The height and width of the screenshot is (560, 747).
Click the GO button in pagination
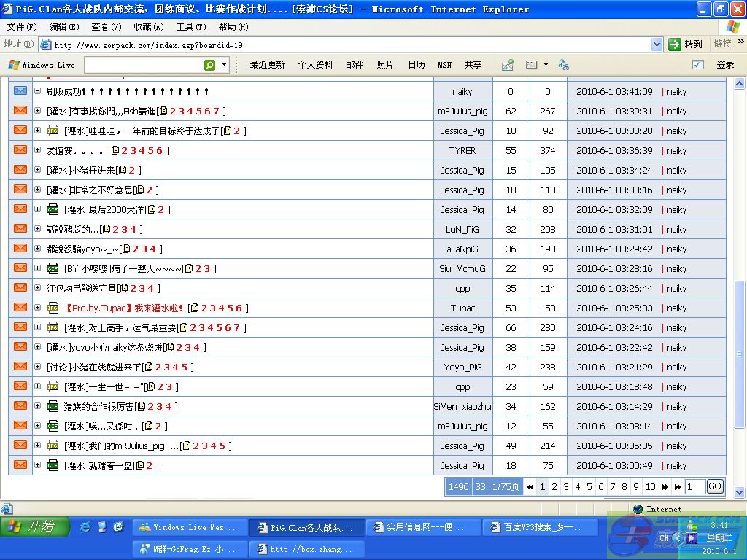(715, 486)
